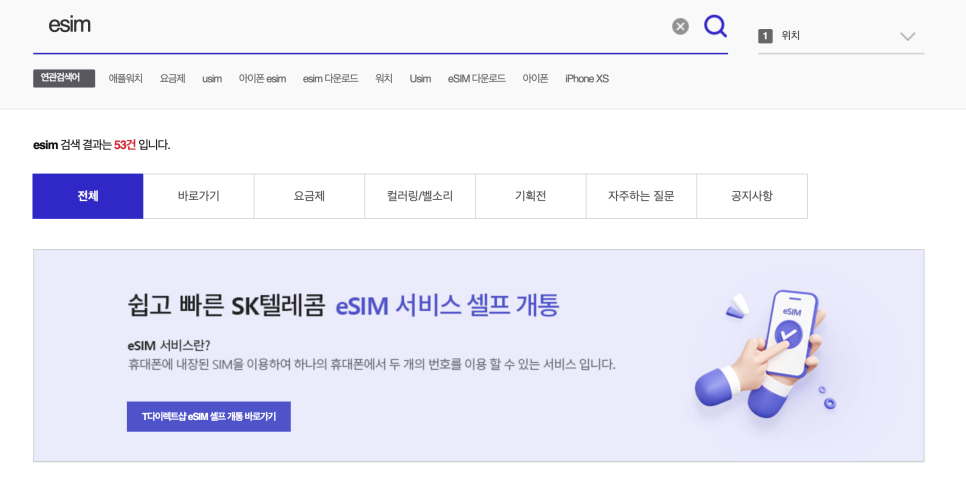Select related keyword esim 다운로드
966x477 pixels.
coord(330,79)
